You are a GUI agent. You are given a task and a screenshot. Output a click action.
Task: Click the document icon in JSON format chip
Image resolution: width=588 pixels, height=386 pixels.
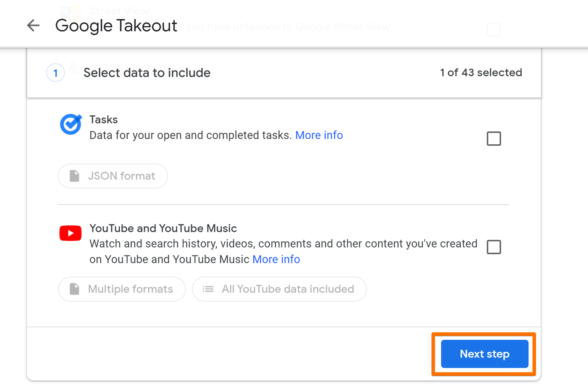pyautogui.click(x=75, y=176)
